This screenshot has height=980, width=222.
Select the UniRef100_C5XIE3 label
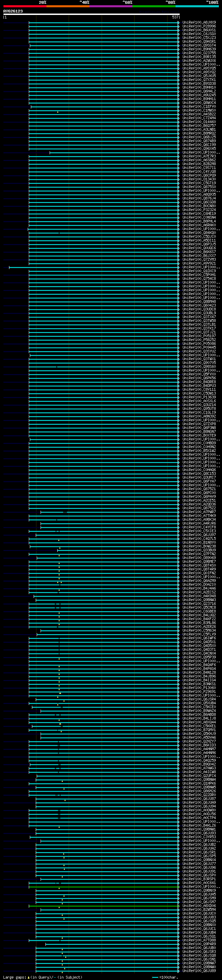pos(199,531)
